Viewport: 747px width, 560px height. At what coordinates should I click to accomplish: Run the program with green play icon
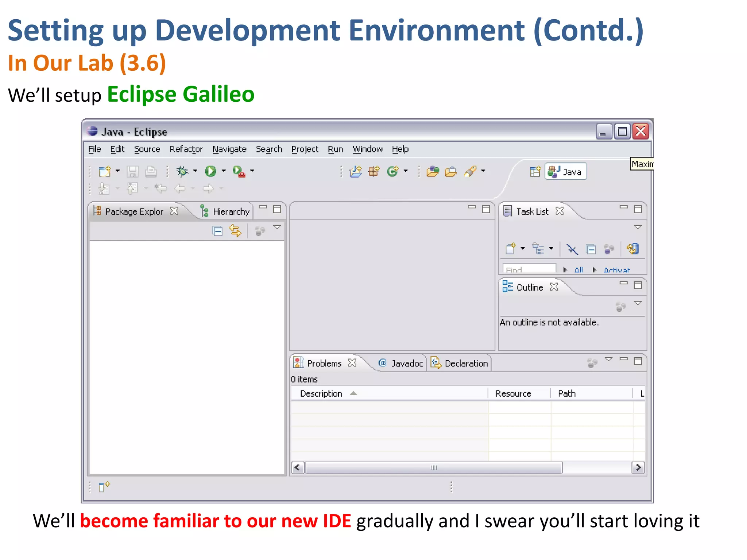[x=210, y=171]
